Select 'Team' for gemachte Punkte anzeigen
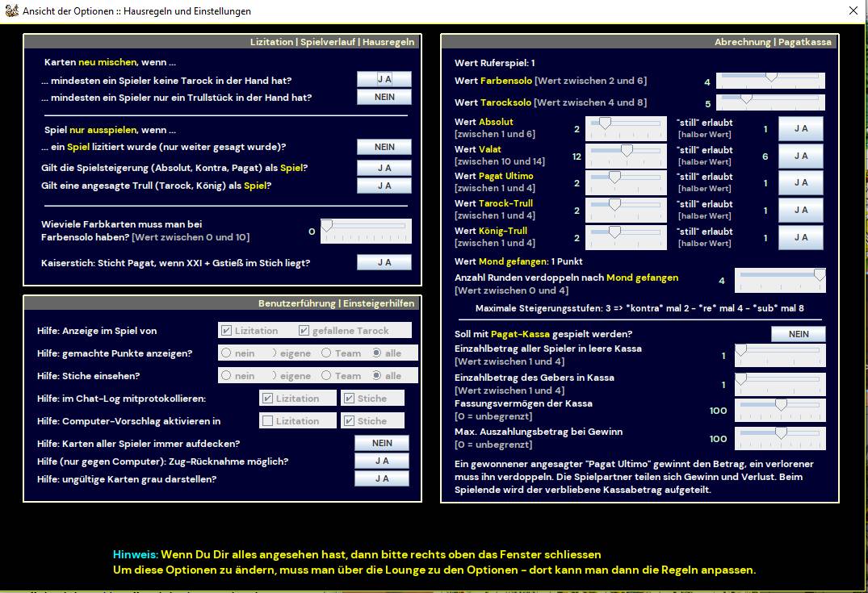Viewport: 868px width, 593px height. [x=326, y=353]
